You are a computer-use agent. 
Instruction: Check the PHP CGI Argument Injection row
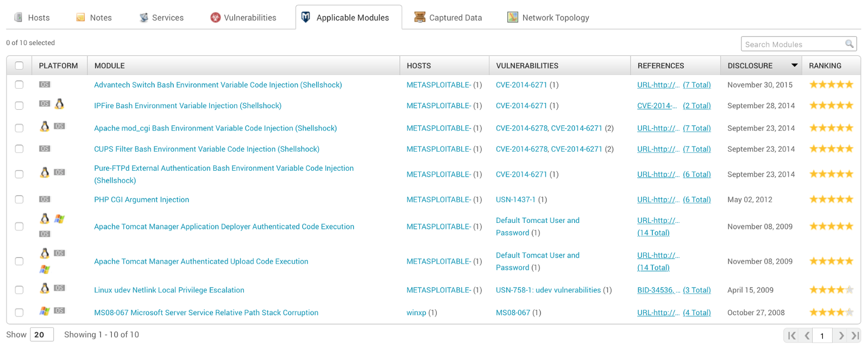tap(20, 200)
